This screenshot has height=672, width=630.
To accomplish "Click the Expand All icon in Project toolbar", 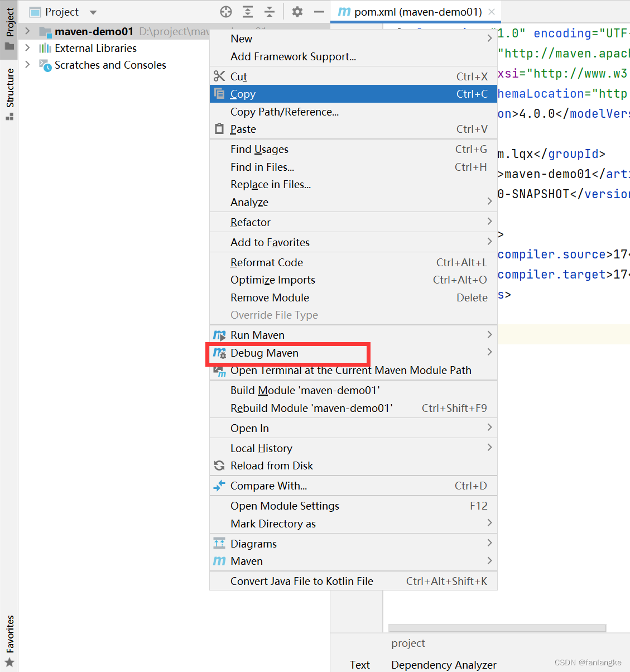I will coord(248,12).
